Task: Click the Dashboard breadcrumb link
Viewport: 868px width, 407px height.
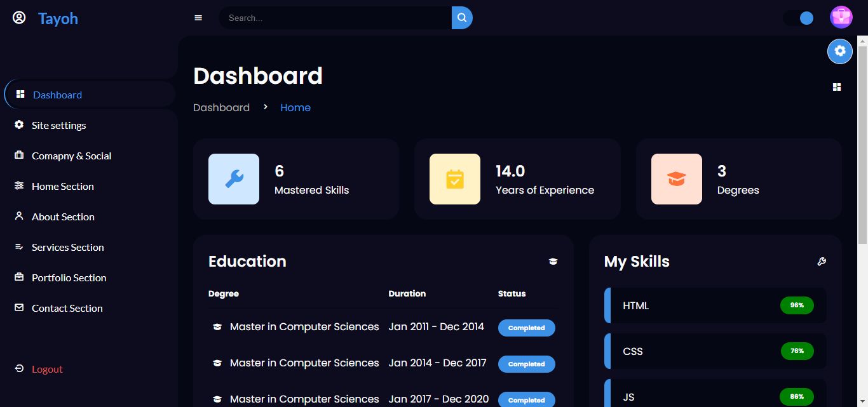Action: 221,107
